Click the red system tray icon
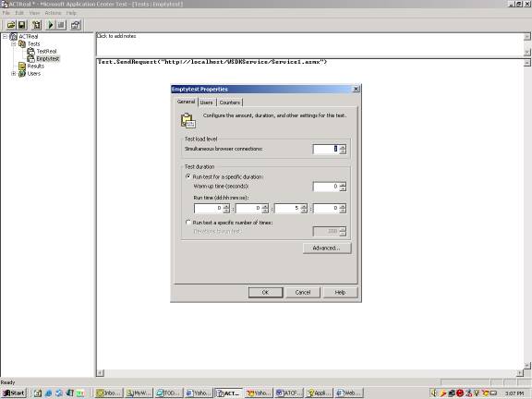 point(460,393)
